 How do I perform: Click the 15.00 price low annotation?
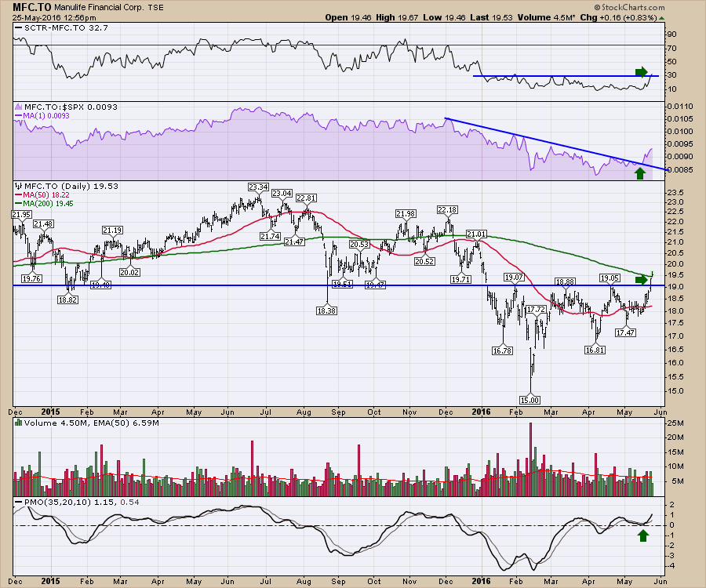click(x=531, y=400)
